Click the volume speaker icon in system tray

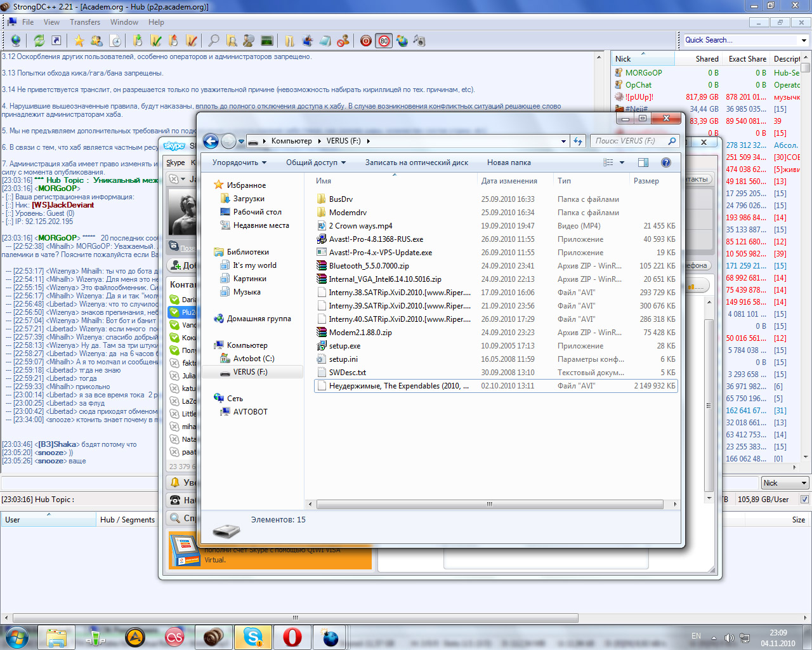[x=729, y=638]
